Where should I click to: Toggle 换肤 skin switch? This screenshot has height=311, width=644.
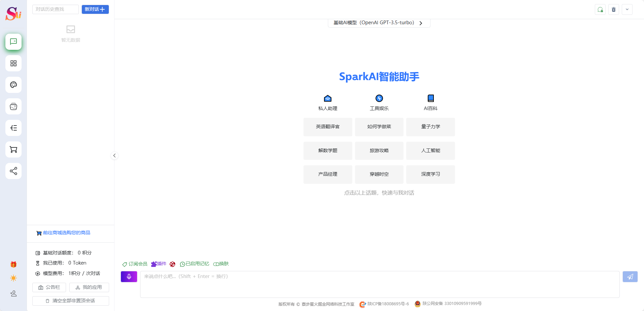(221, 264)
